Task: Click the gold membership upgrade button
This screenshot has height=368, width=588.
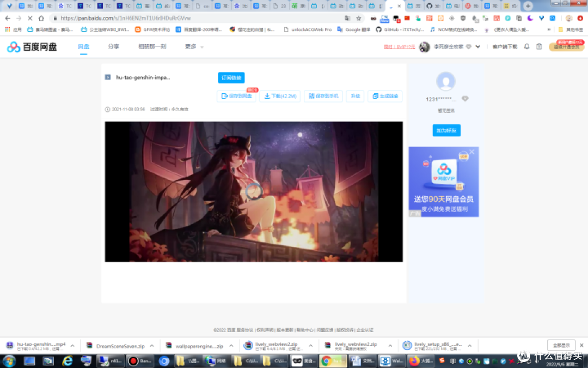Action: coord(566,46)
